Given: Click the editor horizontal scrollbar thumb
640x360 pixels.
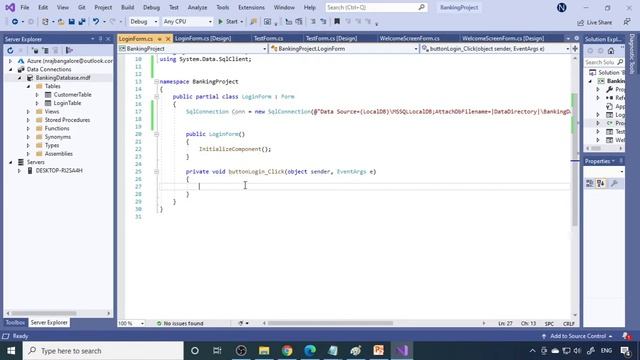Looking at the screenshot, I should [330, 323].
